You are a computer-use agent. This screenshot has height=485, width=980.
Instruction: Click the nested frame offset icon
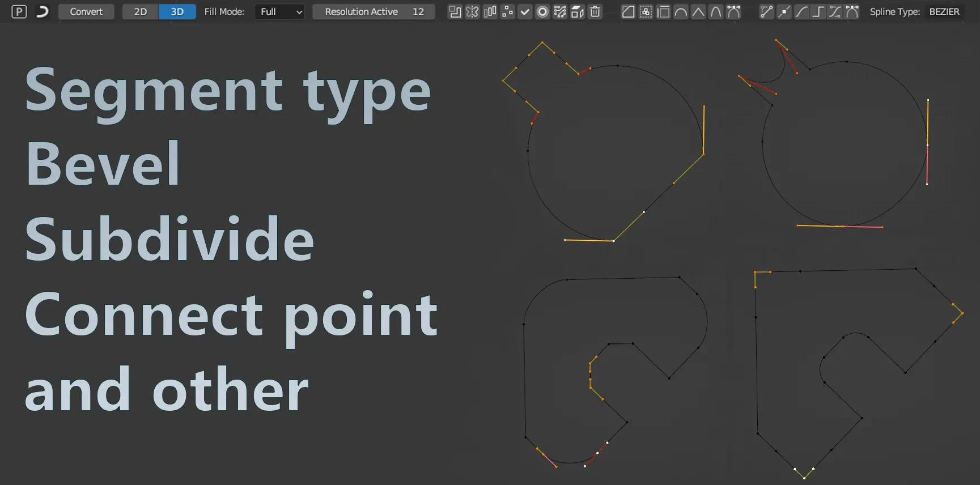(663, 11)
